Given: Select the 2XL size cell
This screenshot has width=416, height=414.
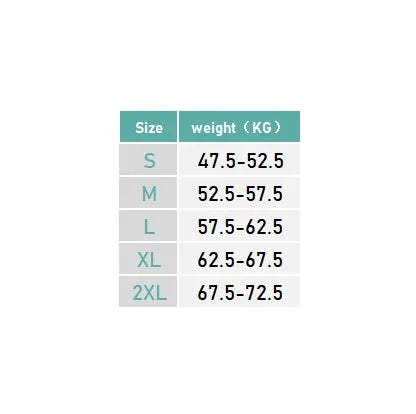Looking at the screenshot, I should coord(148,292).
